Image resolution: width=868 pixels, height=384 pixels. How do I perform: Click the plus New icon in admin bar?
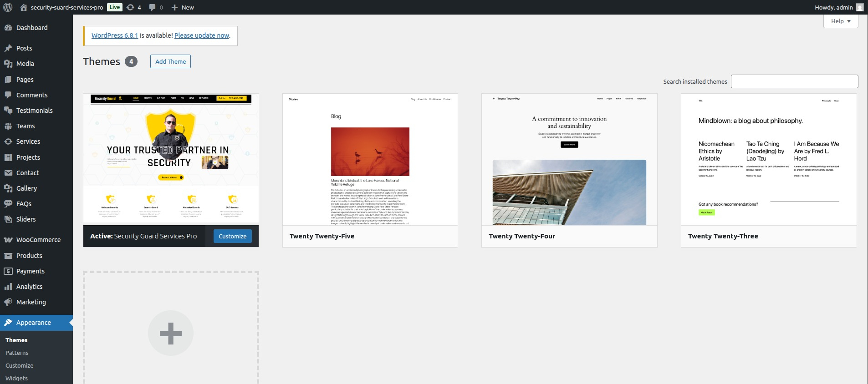pyautogui.click(x=174, y=7)
